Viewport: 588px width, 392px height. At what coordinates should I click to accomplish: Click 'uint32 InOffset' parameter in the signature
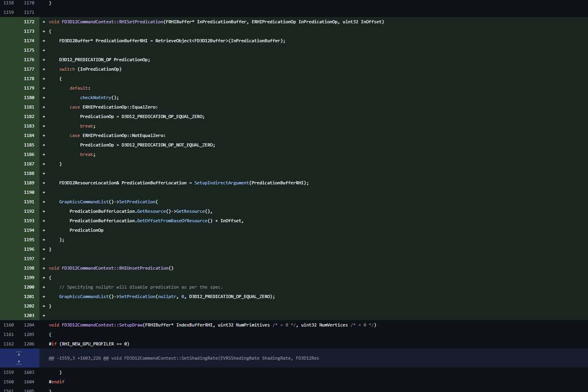(x=363, y=22)
